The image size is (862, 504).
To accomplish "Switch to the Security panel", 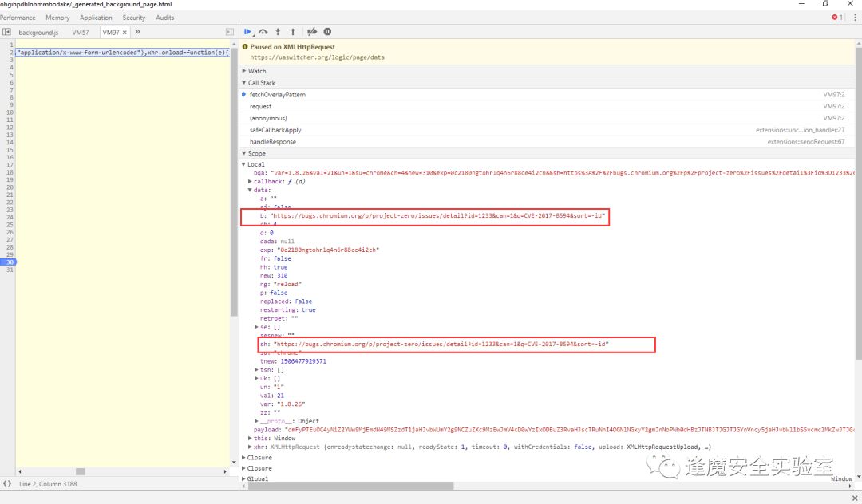I will pyautogui.click(x=134, y=18).
